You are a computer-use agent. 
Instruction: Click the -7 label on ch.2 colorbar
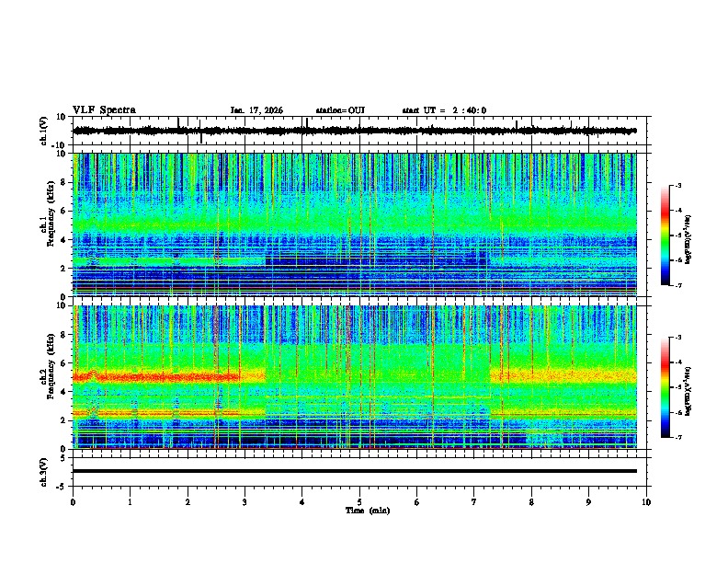pos(677,437)
